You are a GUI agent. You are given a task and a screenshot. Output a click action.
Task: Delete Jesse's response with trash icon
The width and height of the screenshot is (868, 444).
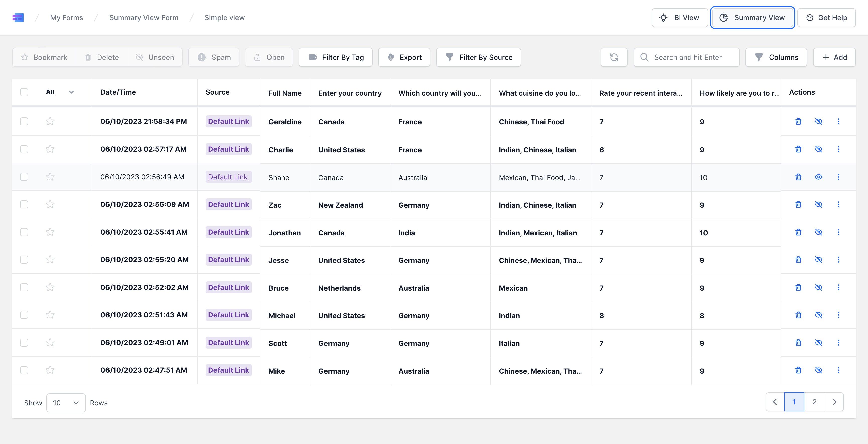(798, 260)
